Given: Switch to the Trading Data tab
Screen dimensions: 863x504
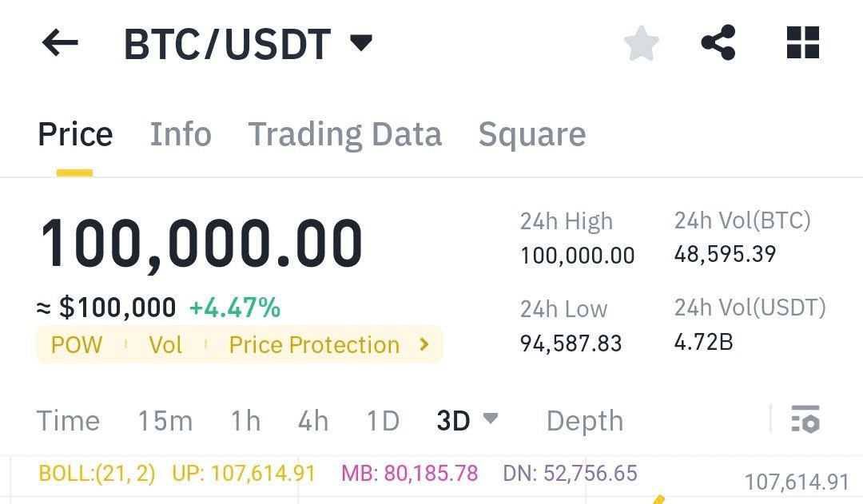Looking at the screenshot, I should pyautogui.click(x=345, y=134).
